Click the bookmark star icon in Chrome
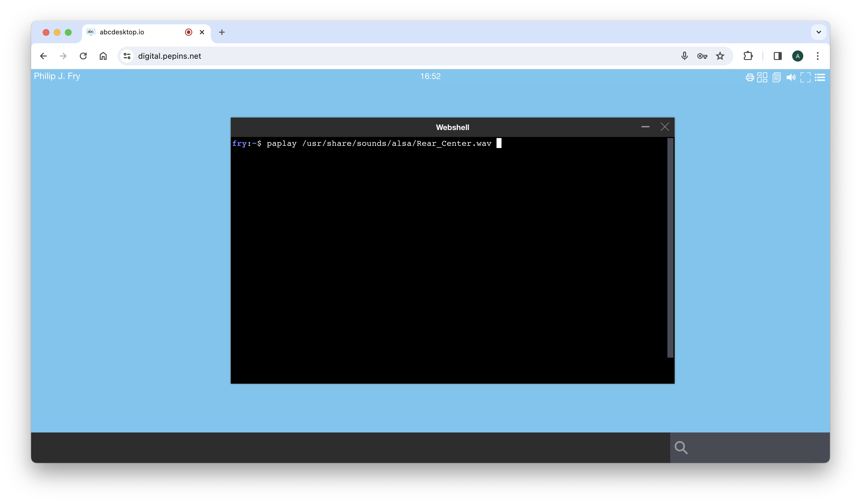The image size is (861, 504). tap(720, 55)
